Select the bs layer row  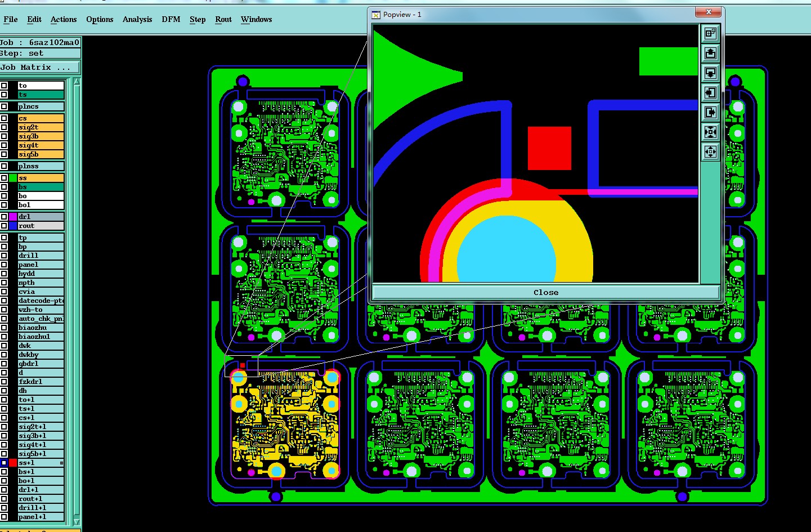[41, 187]
